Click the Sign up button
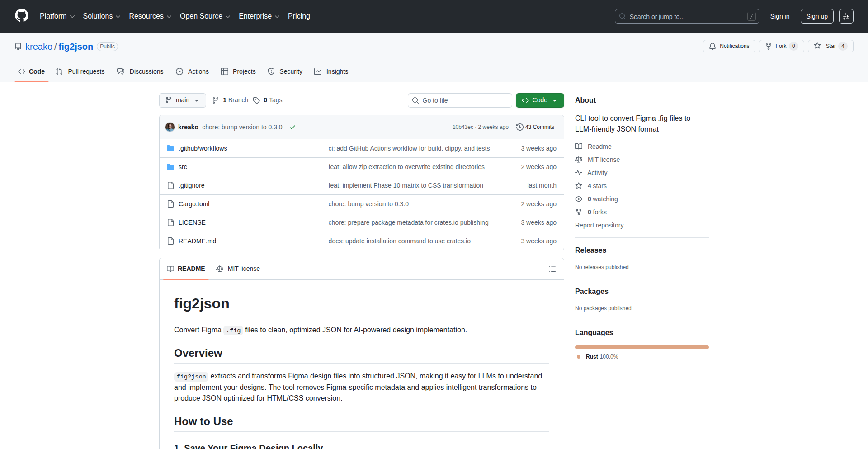868x449 pixels. 817,16
